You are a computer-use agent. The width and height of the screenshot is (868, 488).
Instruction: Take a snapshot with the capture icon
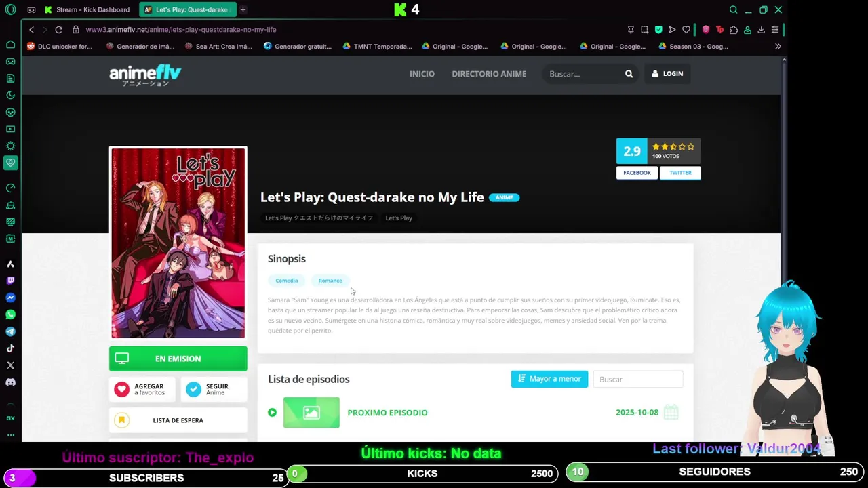coord(644,30)
